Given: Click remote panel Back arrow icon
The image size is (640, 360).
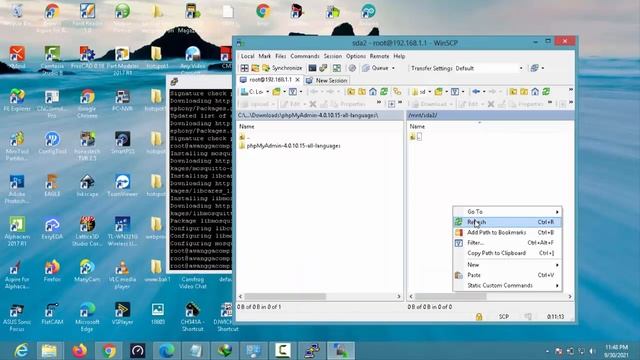Looking at the screenshot, I should click(x=476, y=92).
